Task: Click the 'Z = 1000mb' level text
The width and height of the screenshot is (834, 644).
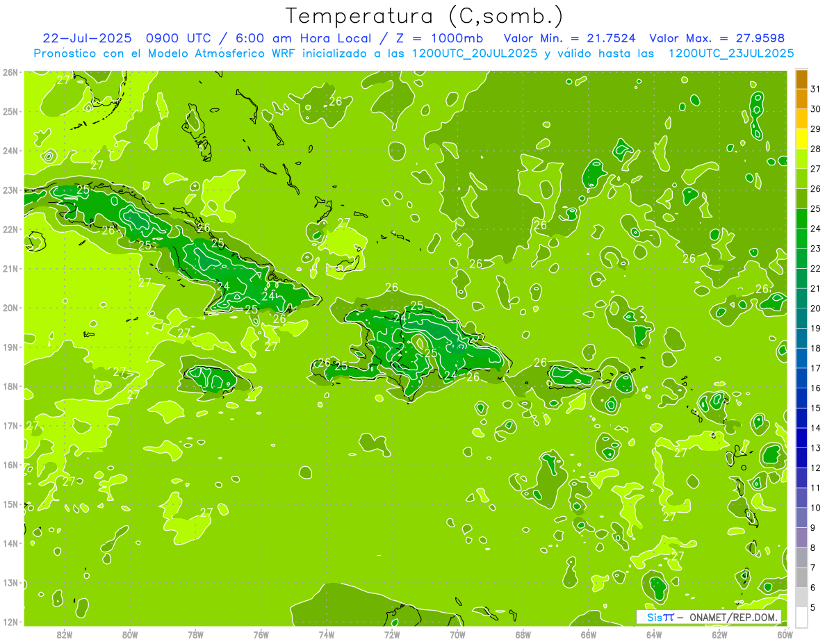Action: 441,38
